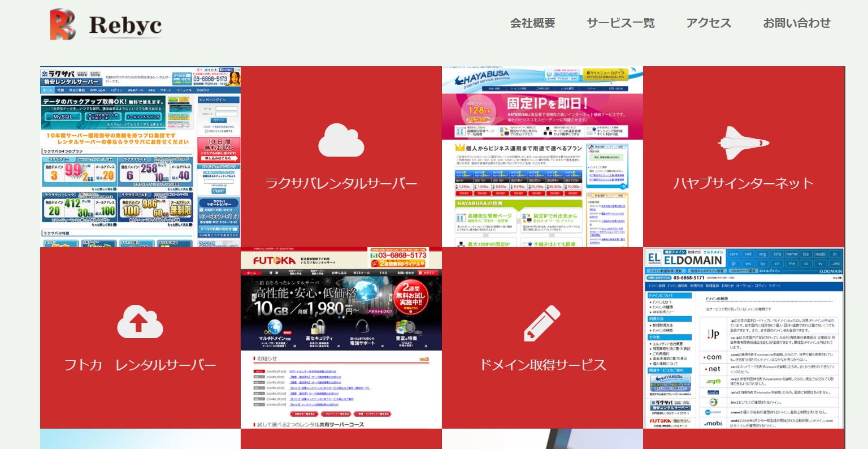Click the ラクサバ website screenshot thumbnail
This screenshot has height=449, width=868.
pos(140,157)
